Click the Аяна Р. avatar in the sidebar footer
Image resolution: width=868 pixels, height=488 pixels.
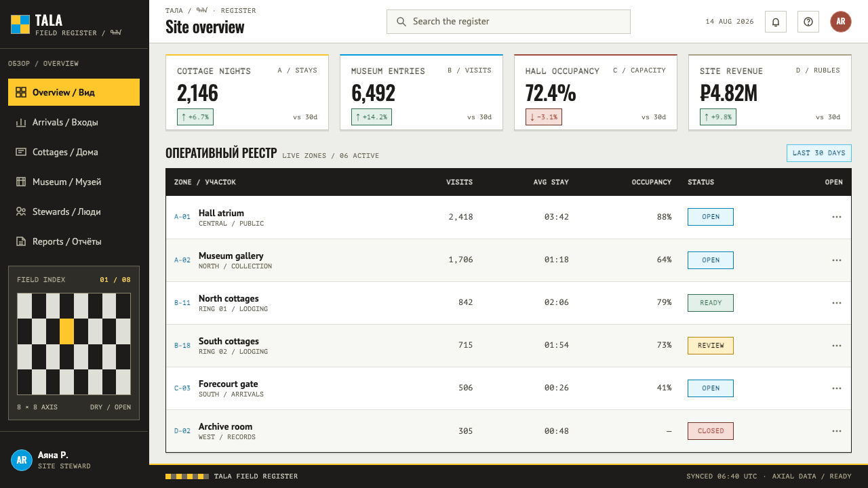22,460
